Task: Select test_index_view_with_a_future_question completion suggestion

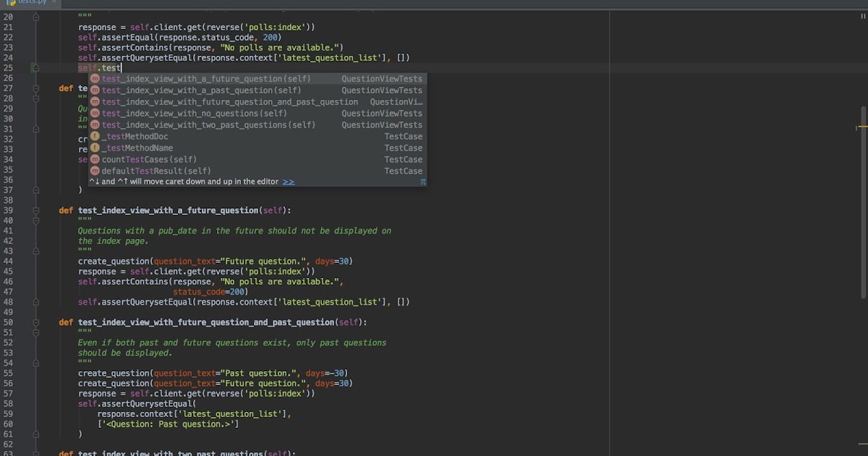Action: coord(257,79)
